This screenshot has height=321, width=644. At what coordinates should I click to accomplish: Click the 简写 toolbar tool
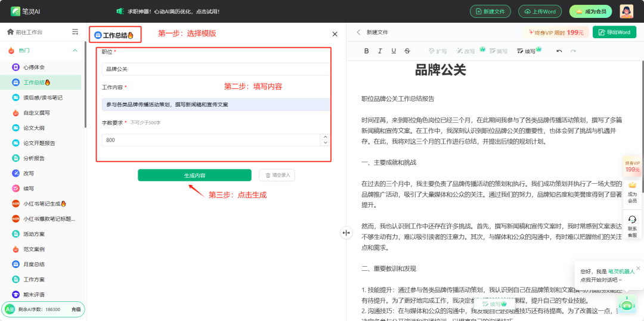498,51
